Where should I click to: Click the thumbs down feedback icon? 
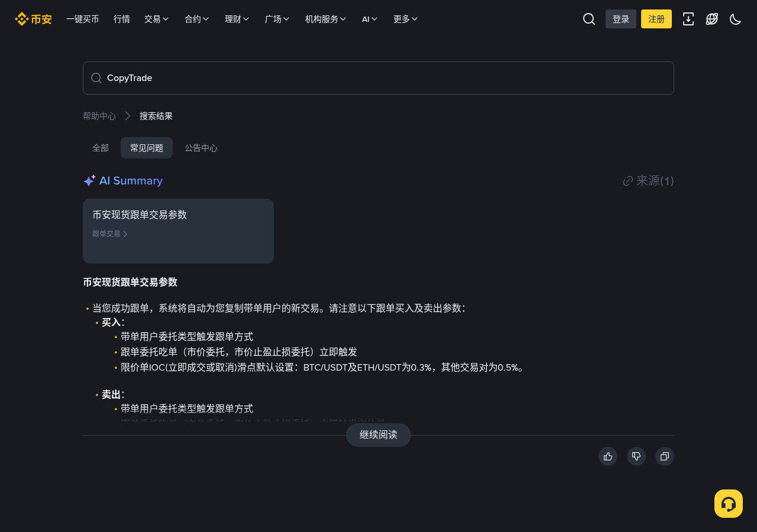tap(636, 456)
